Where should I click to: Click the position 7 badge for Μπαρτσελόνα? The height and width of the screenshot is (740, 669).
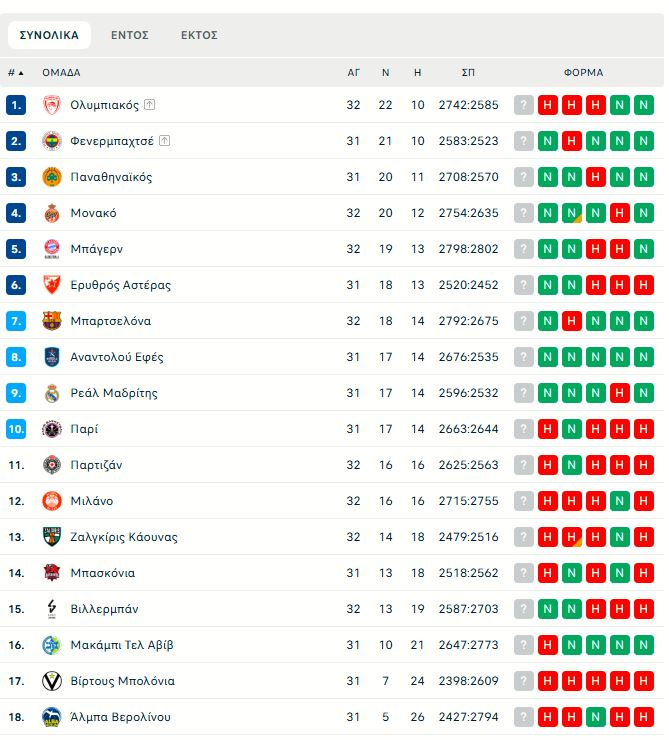click(16, 321)
